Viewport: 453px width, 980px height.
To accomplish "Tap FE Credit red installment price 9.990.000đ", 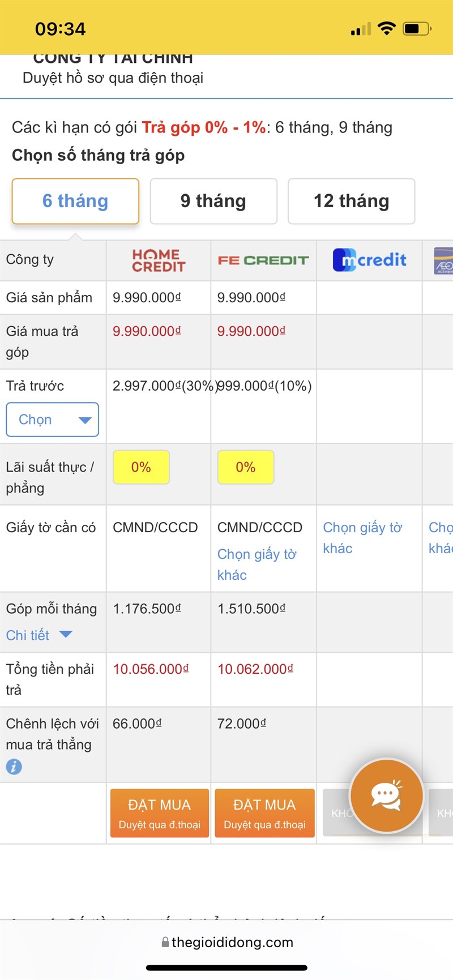I will click(251, 331).
